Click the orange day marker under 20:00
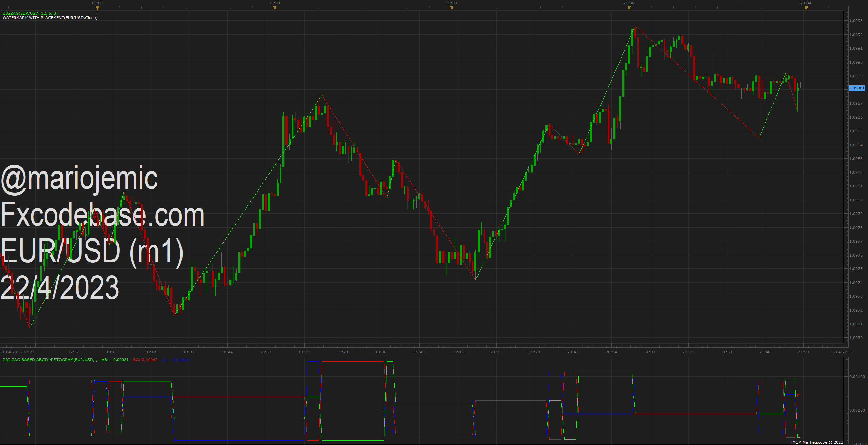The height and width of the screenshot is (445, 868). 452,8
